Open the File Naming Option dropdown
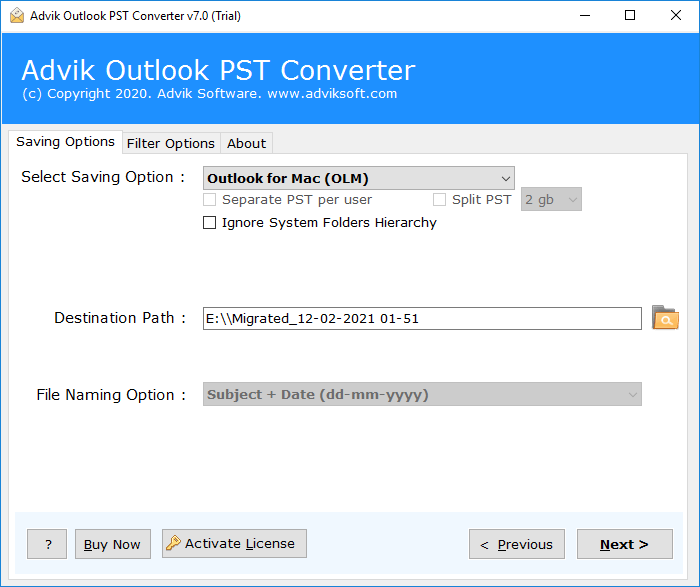The height and width of the screenshot is (587, 700). click(x=422, y=394)
